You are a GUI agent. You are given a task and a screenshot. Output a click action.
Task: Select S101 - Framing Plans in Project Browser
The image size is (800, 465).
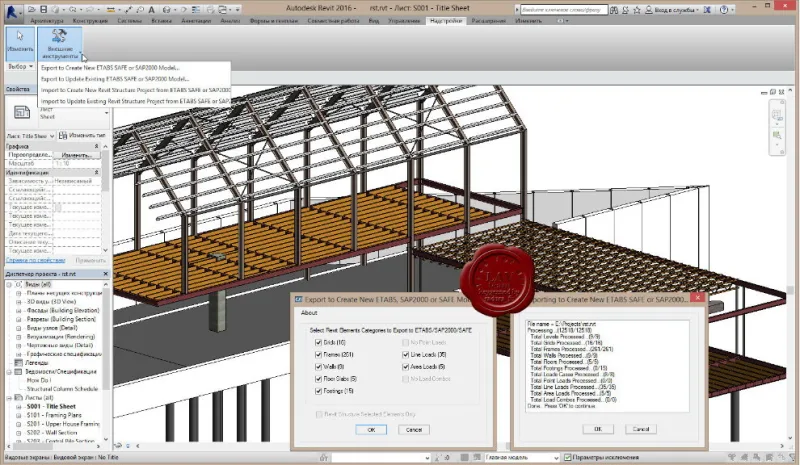pos(54,415)
